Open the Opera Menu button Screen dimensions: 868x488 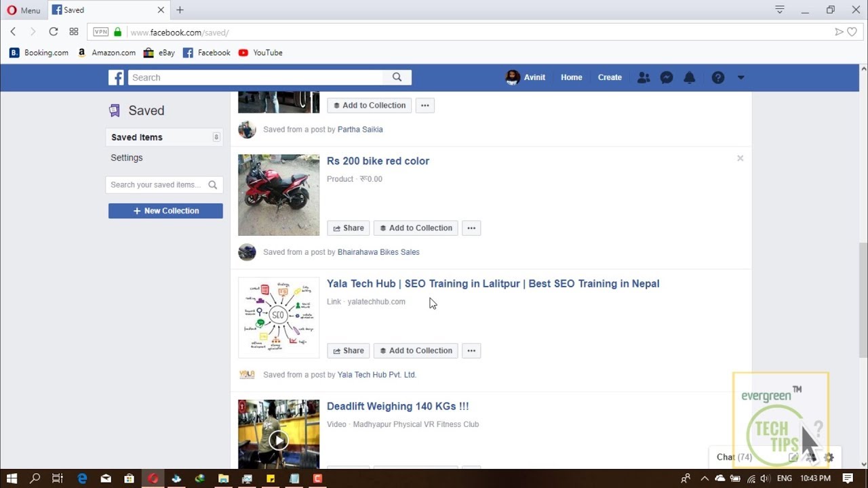(24, 10)
